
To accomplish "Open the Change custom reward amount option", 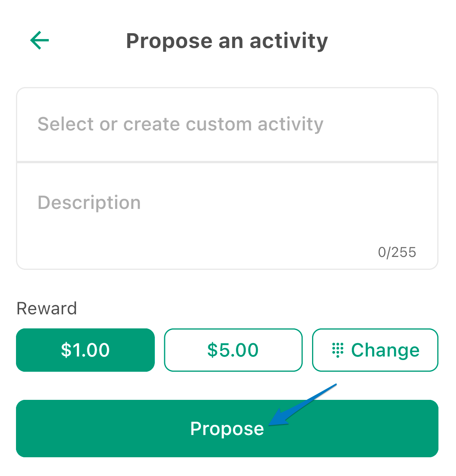I will pyautogui.click(x=375, y=350).
